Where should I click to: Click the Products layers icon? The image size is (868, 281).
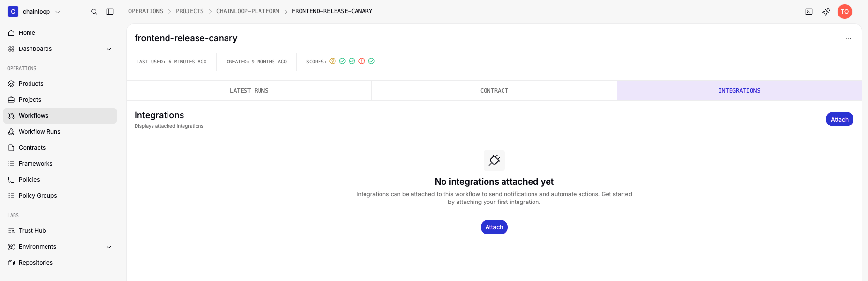(11, 84)
